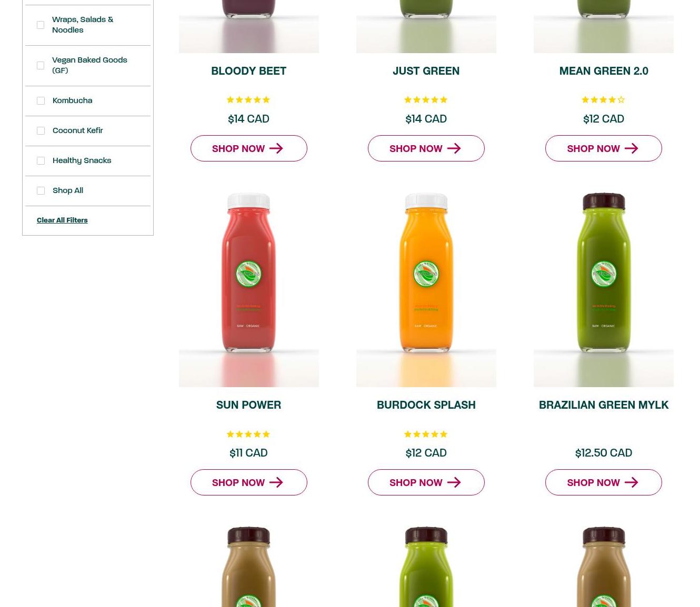Check the Wraps, Salads & Noodles filter

(41, 25)
